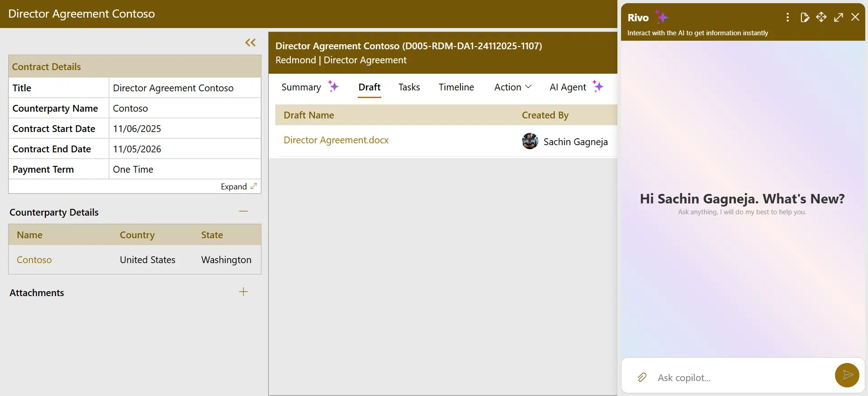Image resolution: width=868 pixels, height=396 pixels.
Task: Click the Contract Start Date value 11/06/2025
Action: pyautogui.click(x=137, y=129)
